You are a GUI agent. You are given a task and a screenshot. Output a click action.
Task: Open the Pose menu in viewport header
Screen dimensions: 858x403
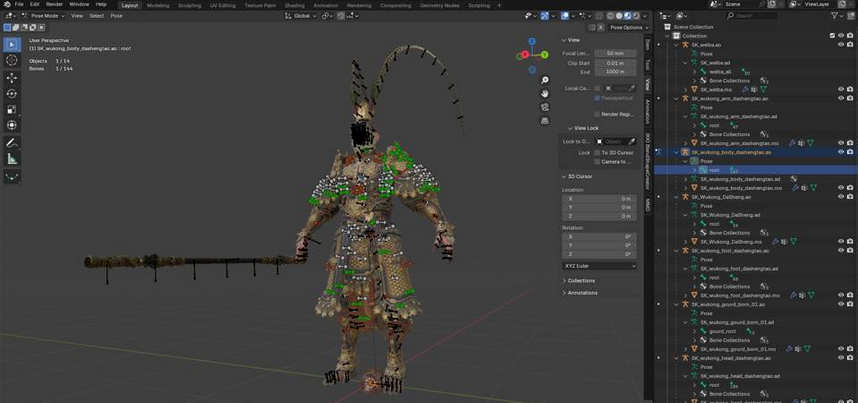117,16
